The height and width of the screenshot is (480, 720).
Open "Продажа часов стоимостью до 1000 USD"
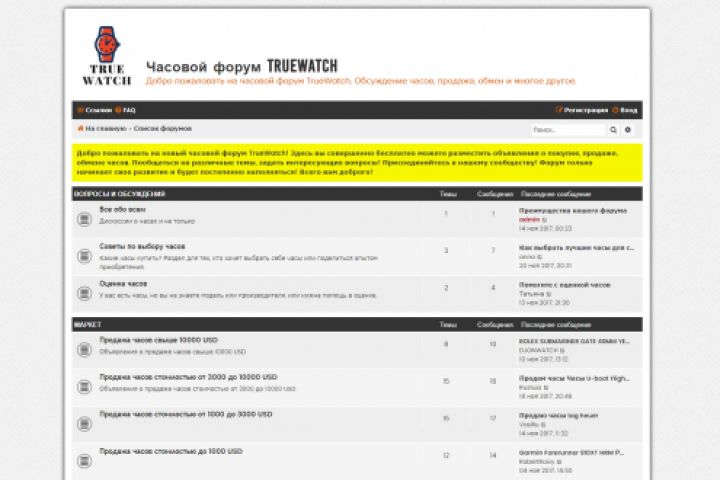[171, 452]
